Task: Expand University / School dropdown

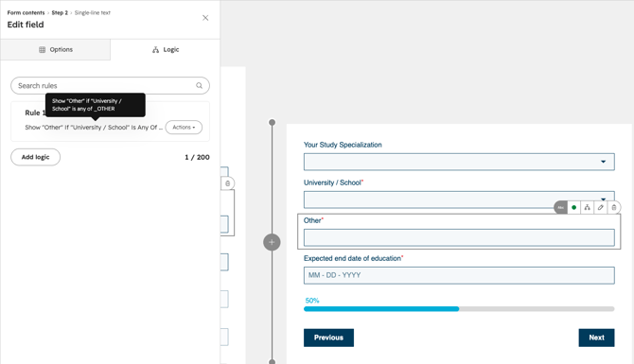Action: [x=459, y=199]
